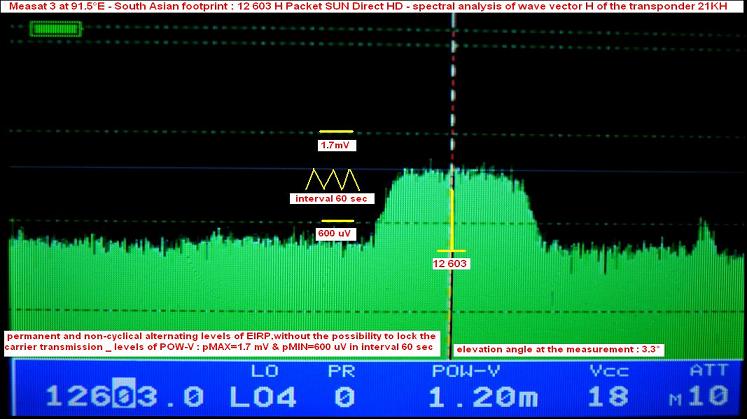747x419 pixels.
Task: Click the 1.7mV level label
Action: coord(336,145)
